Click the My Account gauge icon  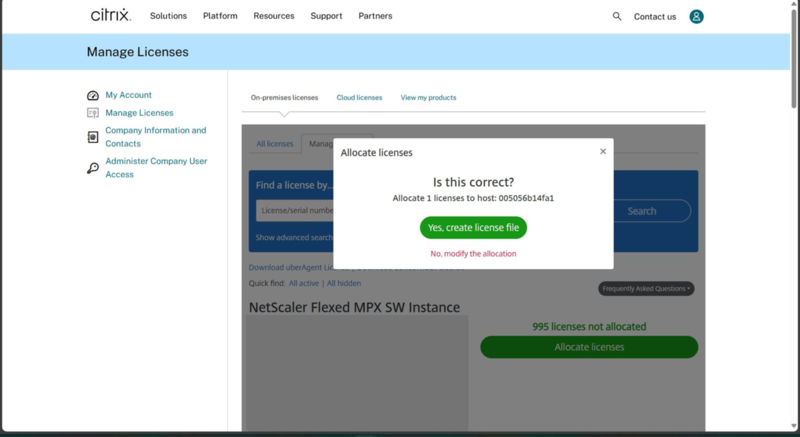(x=93, y=95)
